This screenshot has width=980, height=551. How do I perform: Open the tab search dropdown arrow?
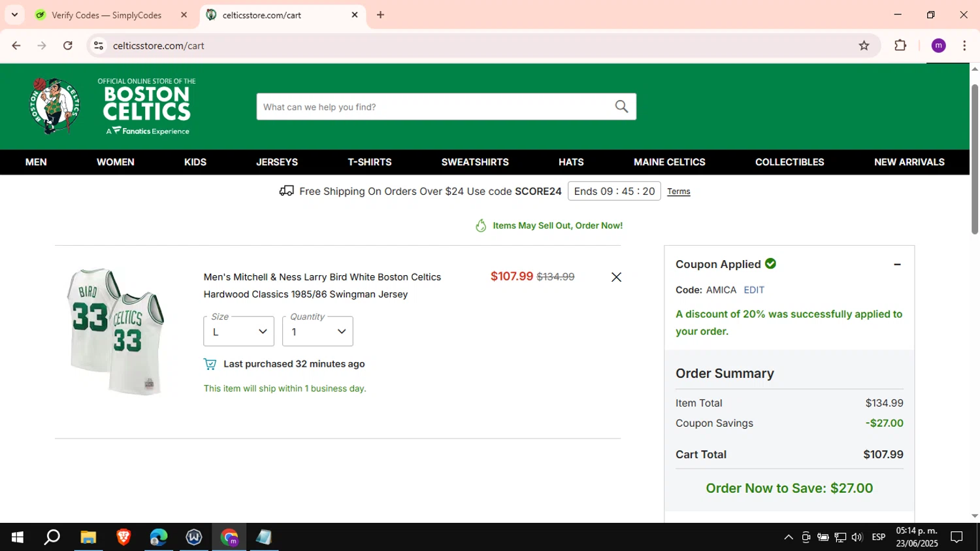14,15
